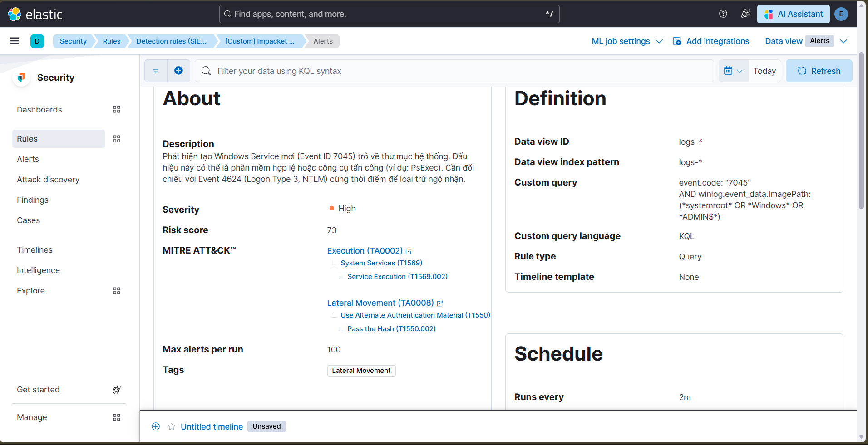
Task: Add new timeline with plus icon
Action: click(x=156, y=426)
